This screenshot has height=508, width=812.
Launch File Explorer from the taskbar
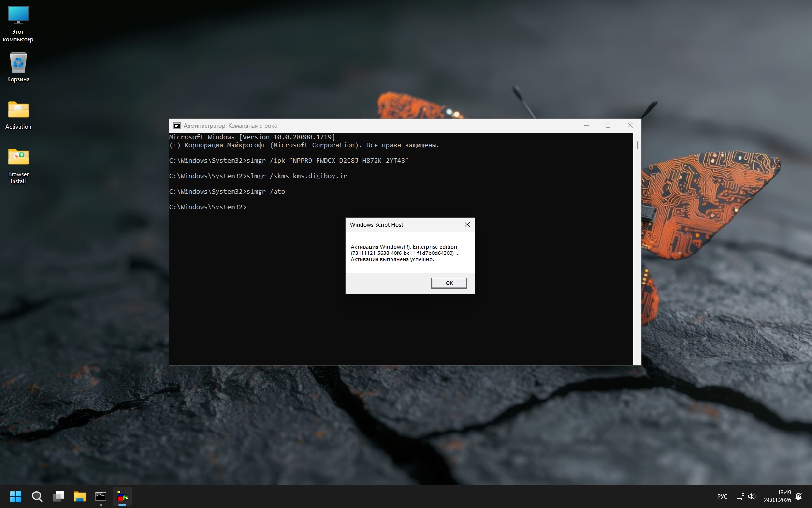pyautogui.click(x=80, y=496)
